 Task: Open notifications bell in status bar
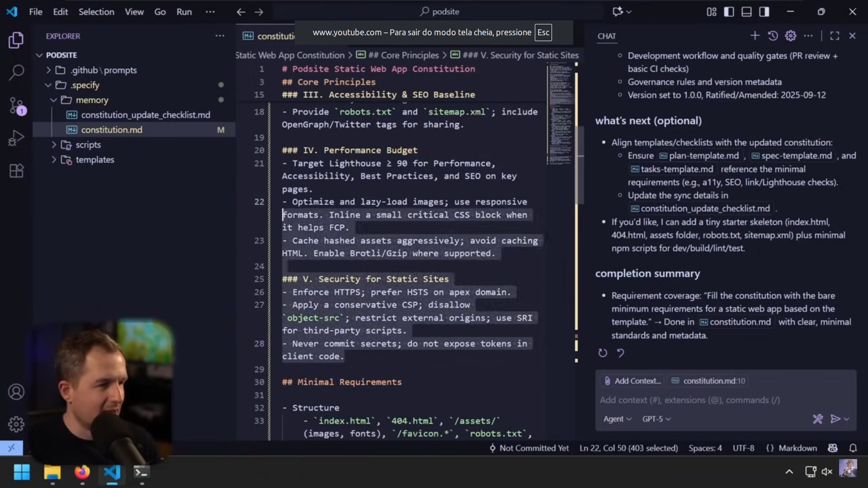[x=853, y=448]
